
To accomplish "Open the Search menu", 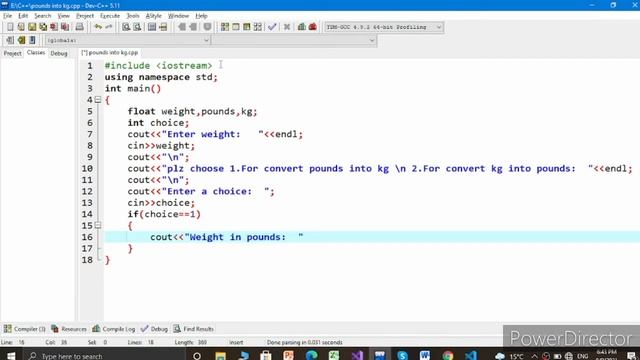I will coord(42,16).
